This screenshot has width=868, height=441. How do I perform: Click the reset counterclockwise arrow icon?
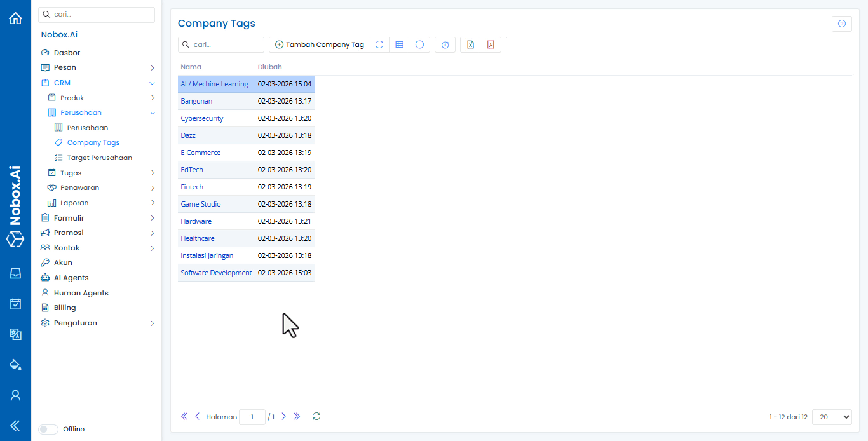click(x=419, y=44)
